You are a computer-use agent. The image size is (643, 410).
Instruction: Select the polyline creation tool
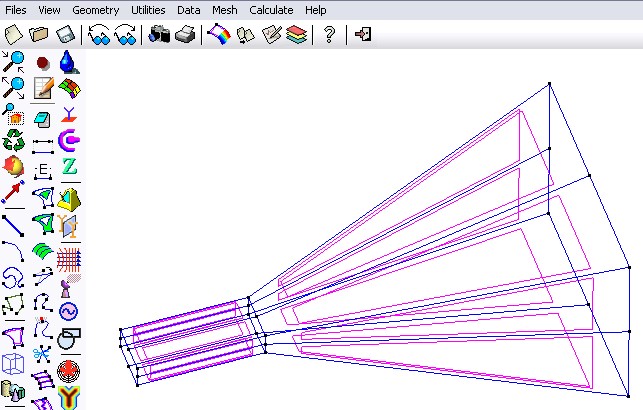click(13, 304)
